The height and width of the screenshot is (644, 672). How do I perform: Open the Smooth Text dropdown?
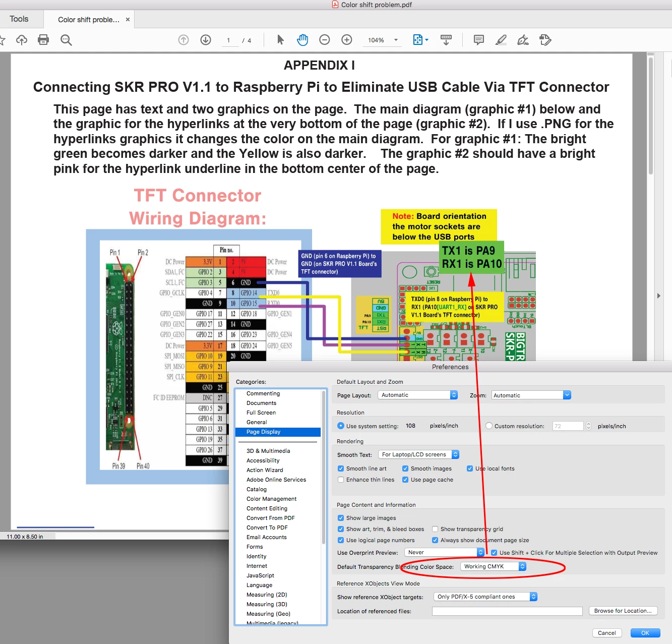418,454
